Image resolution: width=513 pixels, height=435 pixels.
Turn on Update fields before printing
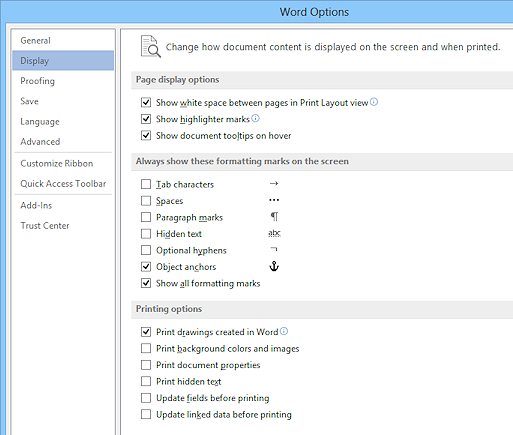coord(146,398)
